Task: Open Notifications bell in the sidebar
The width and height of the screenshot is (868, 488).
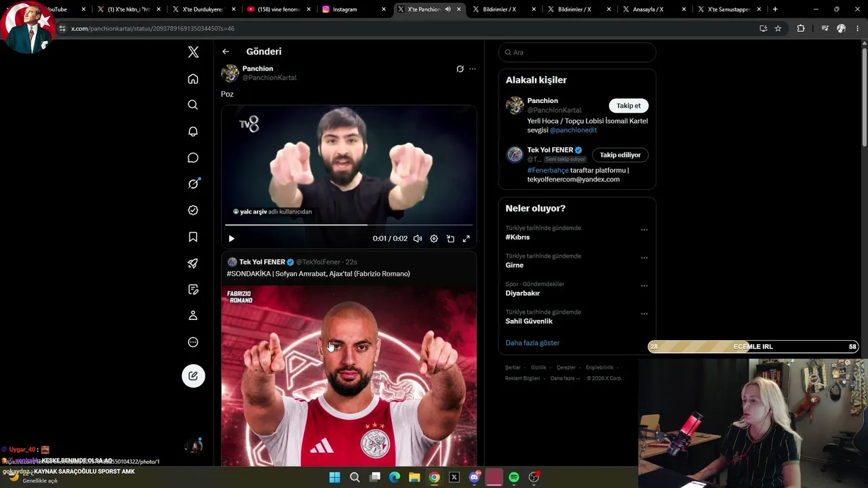Action: pos(193,131)
